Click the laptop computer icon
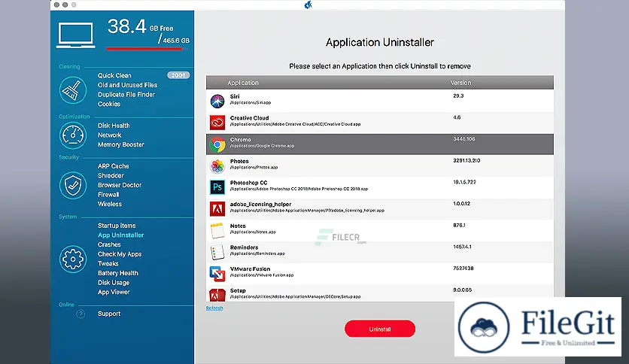Image resolution: width=629 pixels, height=364 pixels. pyautogui.click(x=76, y=35)
